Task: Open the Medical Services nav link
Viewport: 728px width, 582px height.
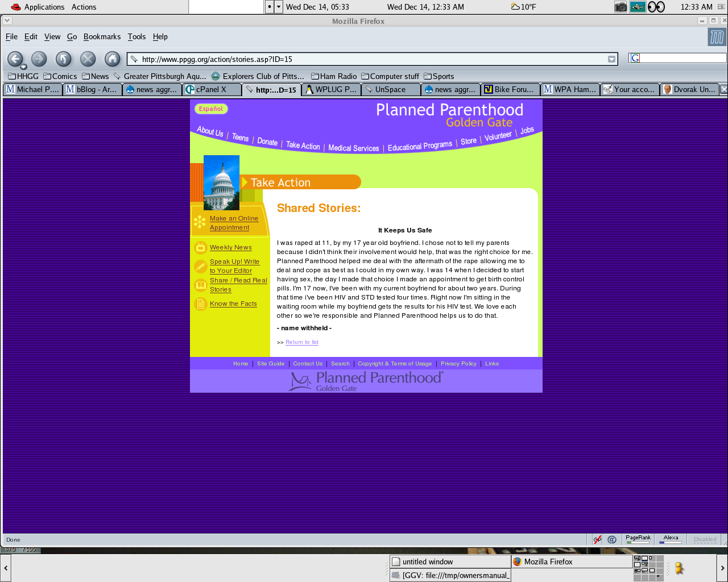Action: pos(353,148)
